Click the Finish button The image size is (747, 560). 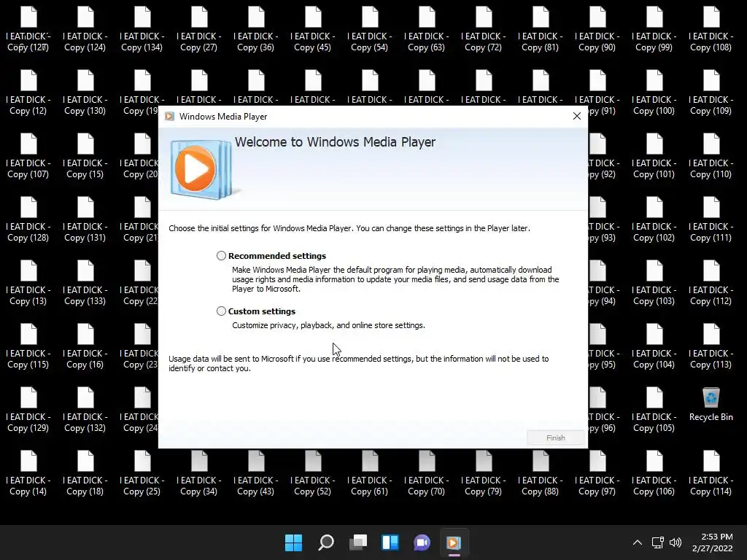(555, 437)
